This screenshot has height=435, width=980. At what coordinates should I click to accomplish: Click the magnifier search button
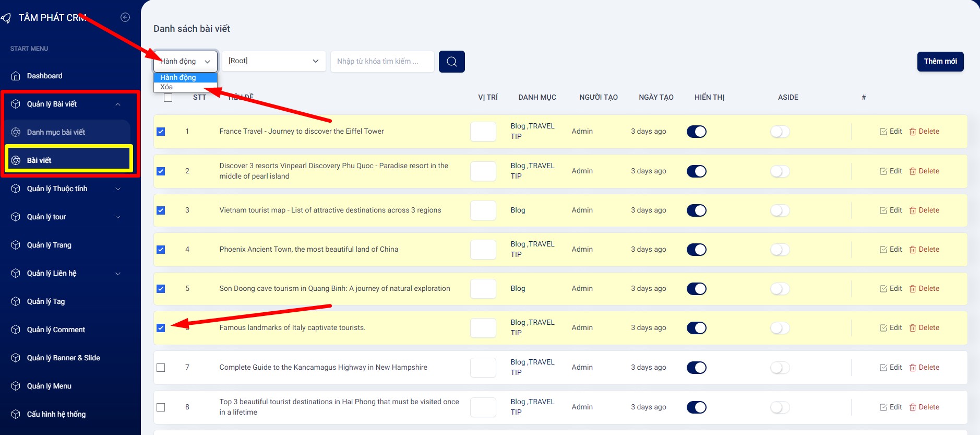451,62
